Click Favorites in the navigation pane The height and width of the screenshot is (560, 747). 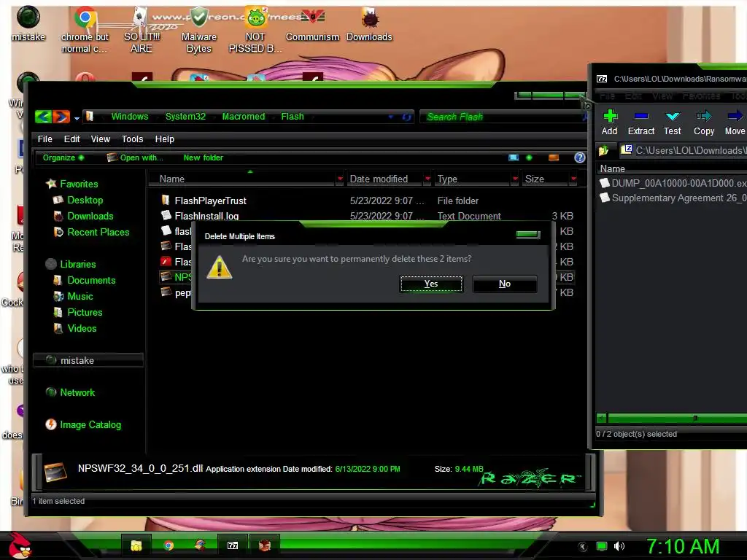click(79, 184)
